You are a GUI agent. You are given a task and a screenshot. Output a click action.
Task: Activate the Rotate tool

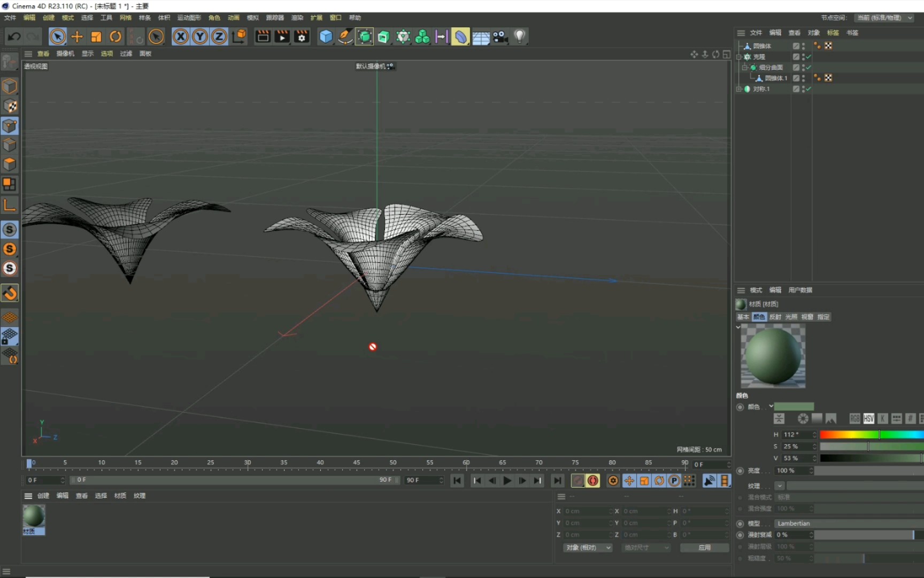tap(115, 36)
